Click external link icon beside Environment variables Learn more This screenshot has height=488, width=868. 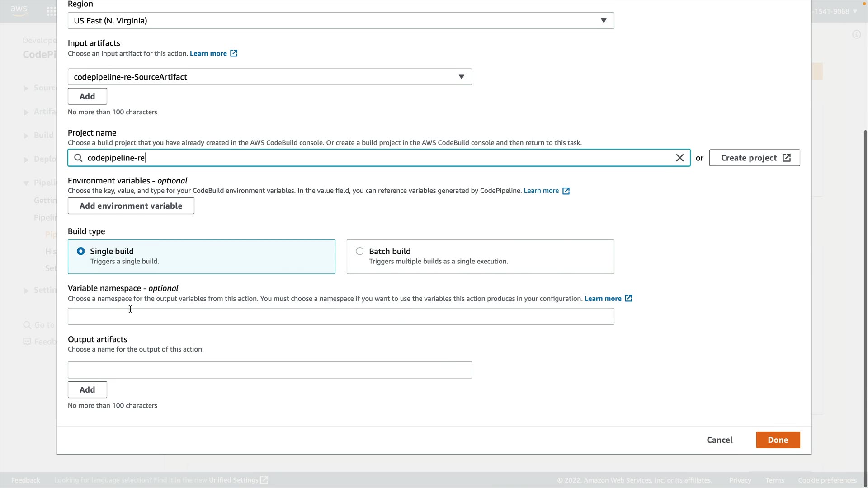point(566,191)
